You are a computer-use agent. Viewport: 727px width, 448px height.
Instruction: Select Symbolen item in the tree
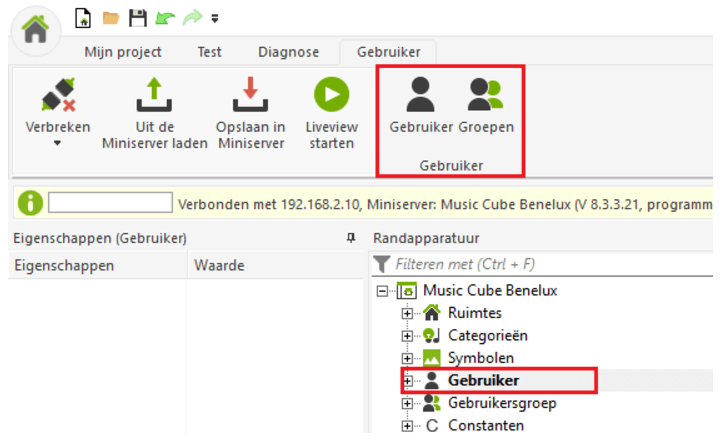click(x=482, y=358)
